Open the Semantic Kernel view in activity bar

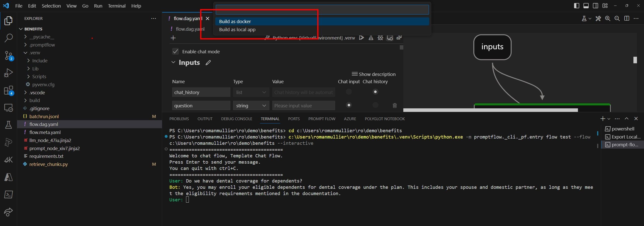(8, 160)
